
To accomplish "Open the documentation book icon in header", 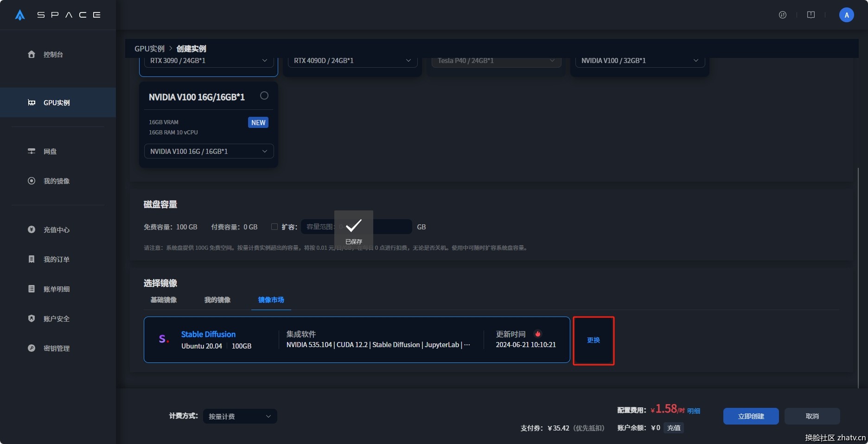I will click(811, 15).
